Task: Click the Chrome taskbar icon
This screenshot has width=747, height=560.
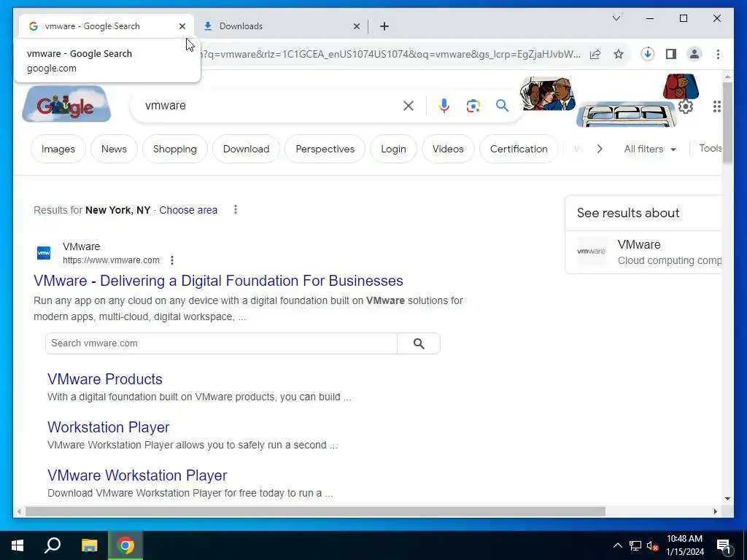Action: (125, 545)
